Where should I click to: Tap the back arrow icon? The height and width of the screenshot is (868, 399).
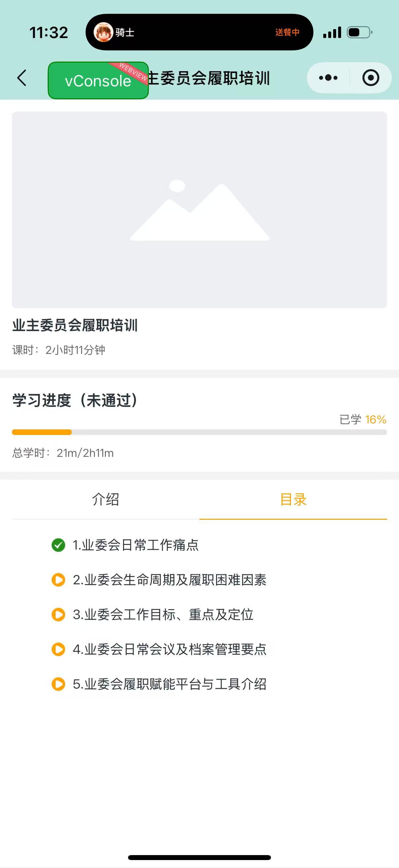pos(22,78)
